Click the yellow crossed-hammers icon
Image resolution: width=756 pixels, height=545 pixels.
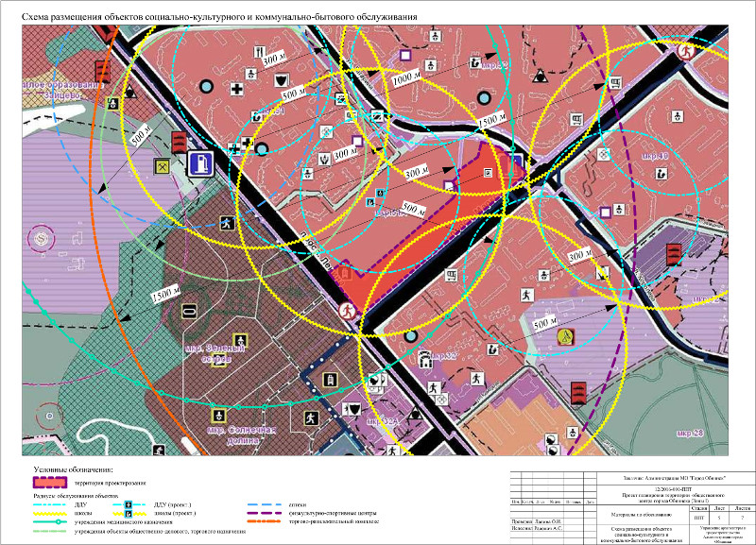point(162,167)
